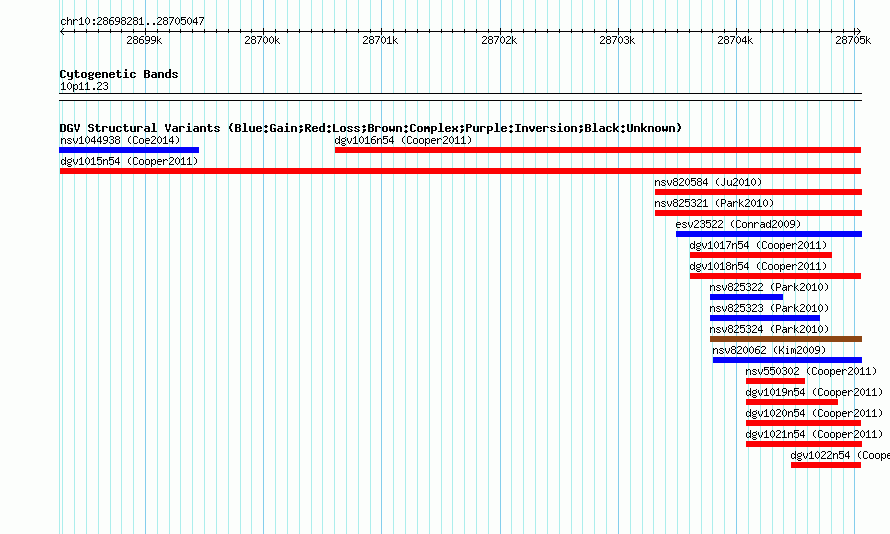This screenshot has height=534, width=890.
Task: Click the brown complex bar under nsv825324
Action: (x=786, y=339)
